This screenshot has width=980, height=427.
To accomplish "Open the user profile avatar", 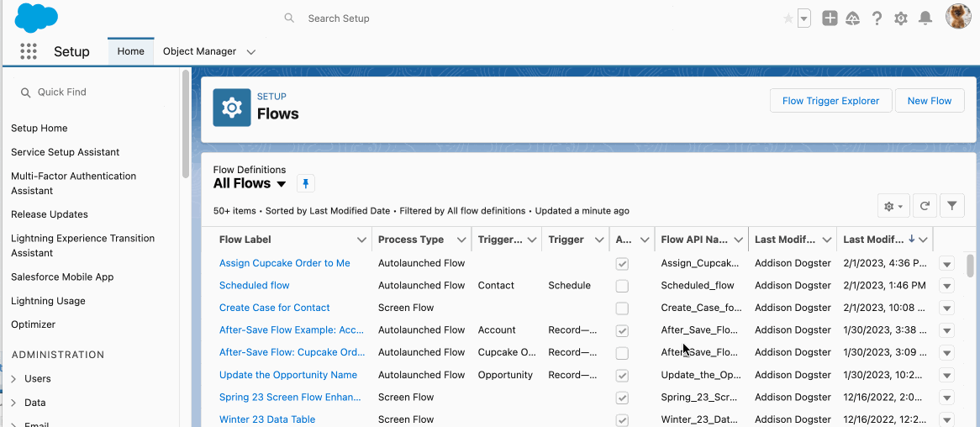I will pos(958,17).
